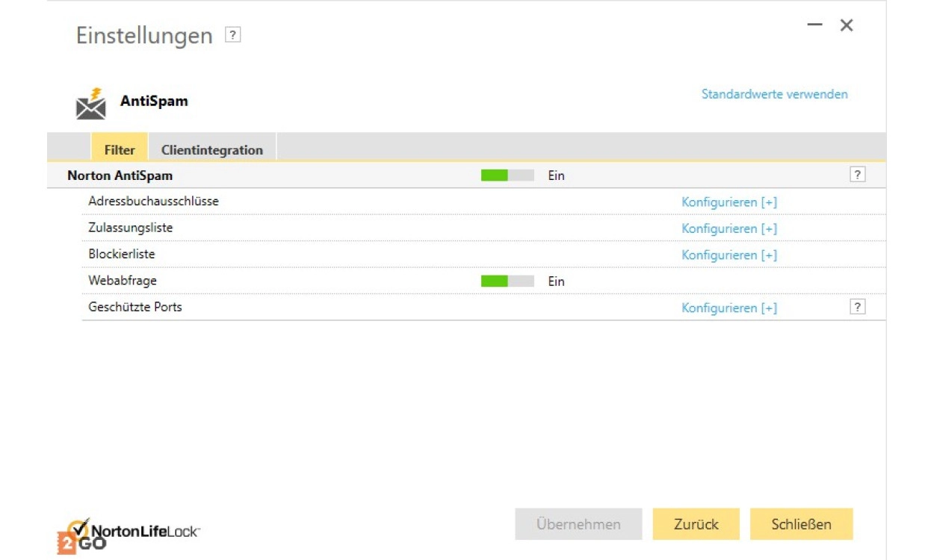The height and width of the screenshot is (560, 934).
Task: Click the Übernehmen button
Action: tap(578, 524)
